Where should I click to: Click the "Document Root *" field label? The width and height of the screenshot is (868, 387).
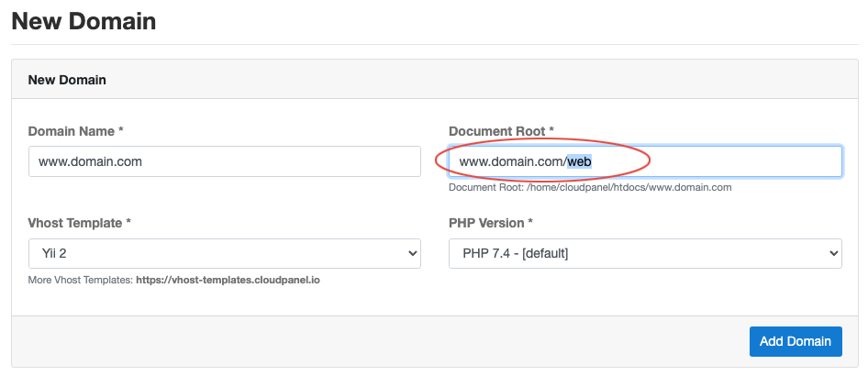point(502,131)
